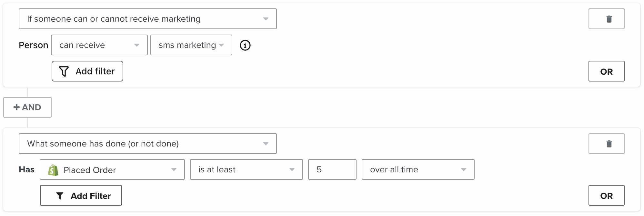Change the "is at least" operator dropdown

pos(246,169)
